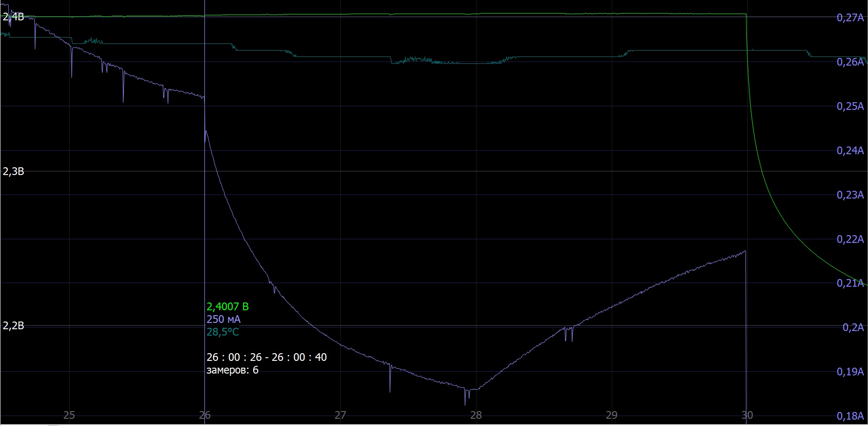
Task: Click the 28,5°C temperature readout
Action: click(222, 332)
